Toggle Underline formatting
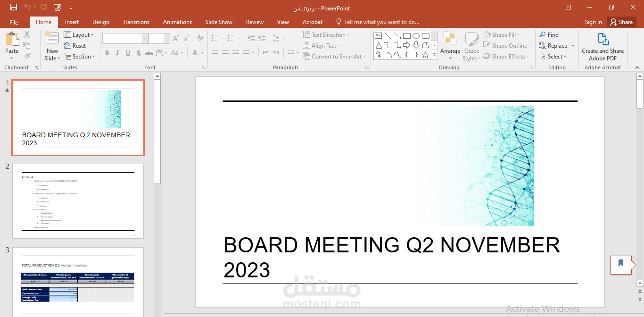This screenshot has width=644, height=317. click(x=128, y=53)
